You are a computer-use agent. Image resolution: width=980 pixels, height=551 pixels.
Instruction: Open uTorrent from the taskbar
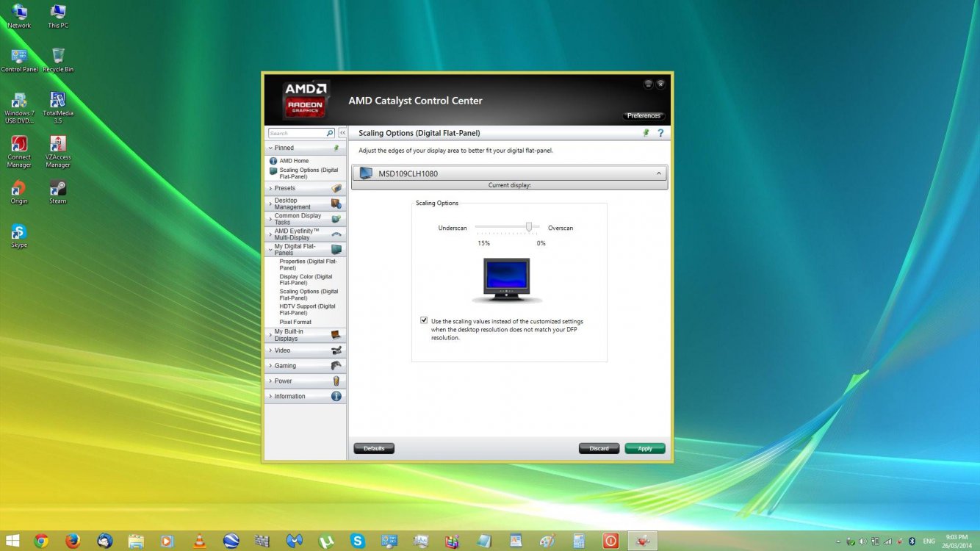(x=326, y=541)
